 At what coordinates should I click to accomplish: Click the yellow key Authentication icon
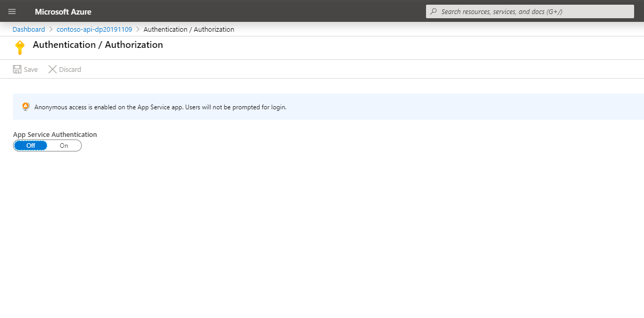[20, 47]
